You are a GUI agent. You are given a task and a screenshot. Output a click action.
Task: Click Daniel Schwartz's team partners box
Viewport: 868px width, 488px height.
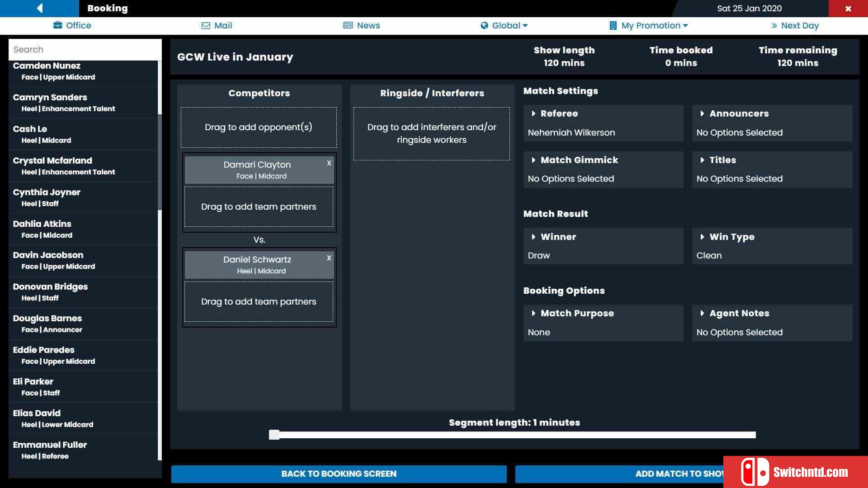tap(259, 302)
